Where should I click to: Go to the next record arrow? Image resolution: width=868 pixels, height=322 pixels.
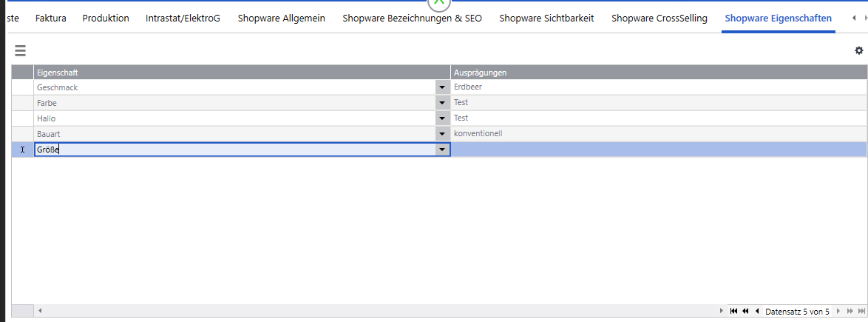[838, 312]
